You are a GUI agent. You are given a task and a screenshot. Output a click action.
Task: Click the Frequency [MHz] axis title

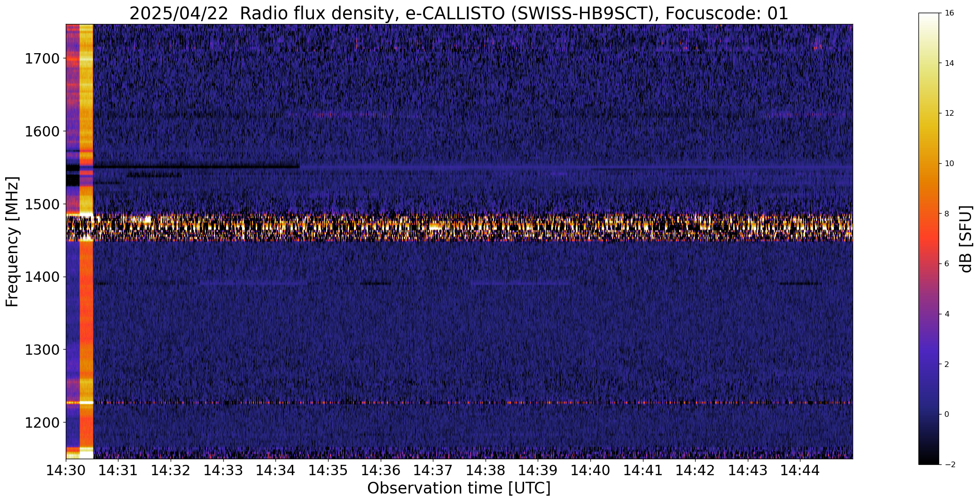click(13, 241)
